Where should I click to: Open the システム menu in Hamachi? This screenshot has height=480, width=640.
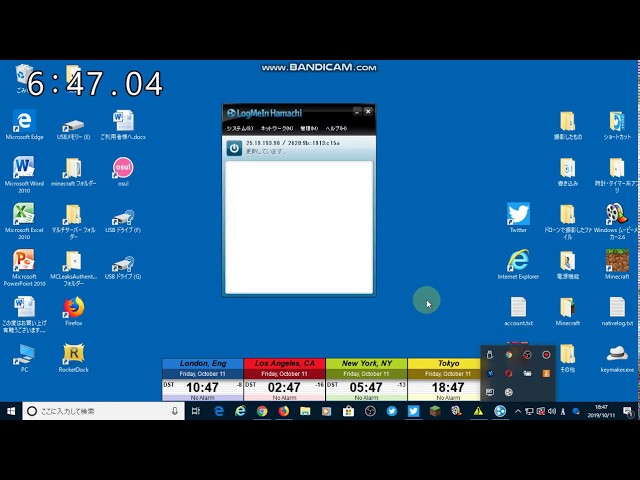[x=240, y=129]
